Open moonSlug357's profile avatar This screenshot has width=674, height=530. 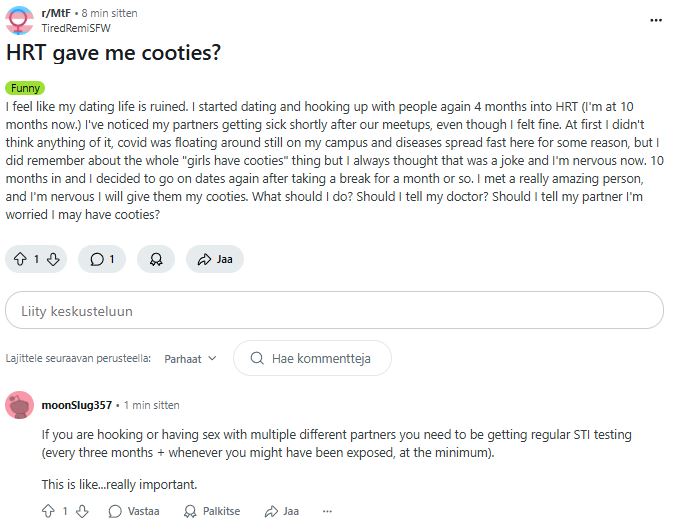click(x=19, y=405)
